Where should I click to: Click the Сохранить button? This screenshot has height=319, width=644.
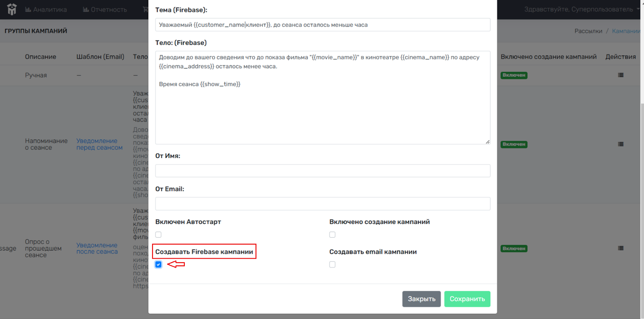(x=467, y=299)
